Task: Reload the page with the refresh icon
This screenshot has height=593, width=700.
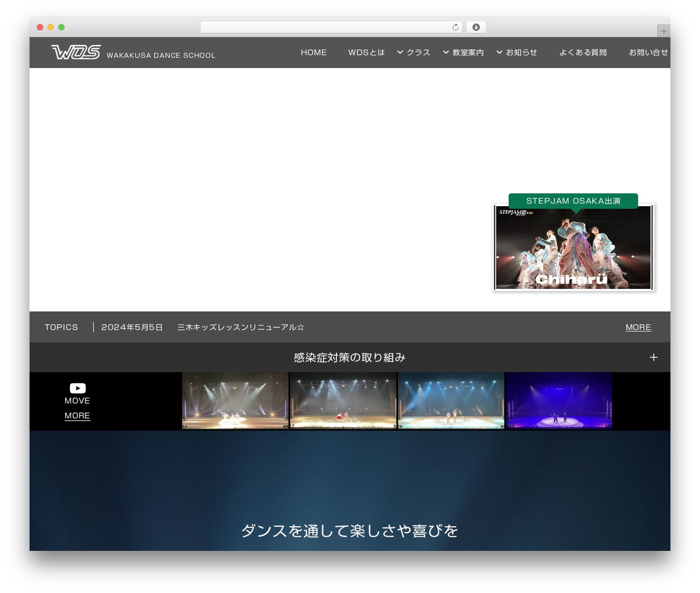Action: [456, 27]
